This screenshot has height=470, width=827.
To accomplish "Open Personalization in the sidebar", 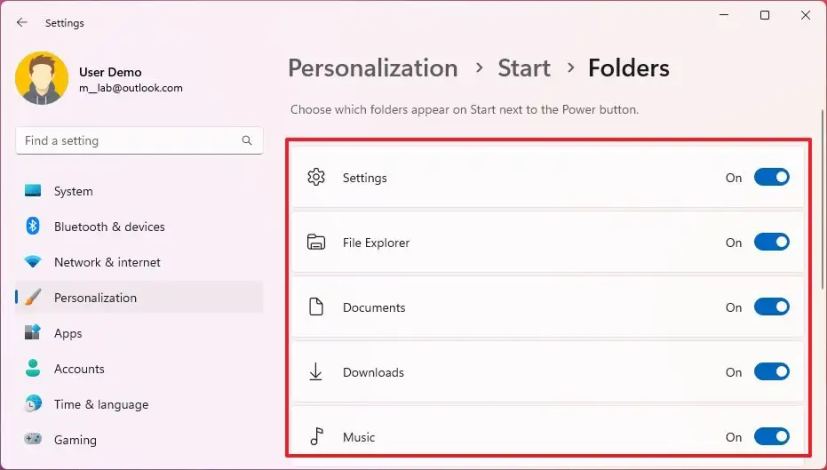I will [95, 298].
